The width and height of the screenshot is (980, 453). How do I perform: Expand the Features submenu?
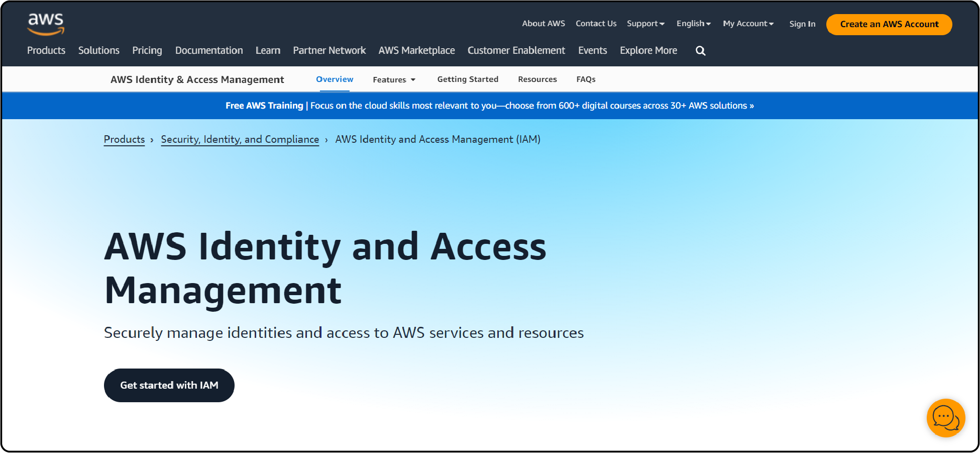point(394,79)
